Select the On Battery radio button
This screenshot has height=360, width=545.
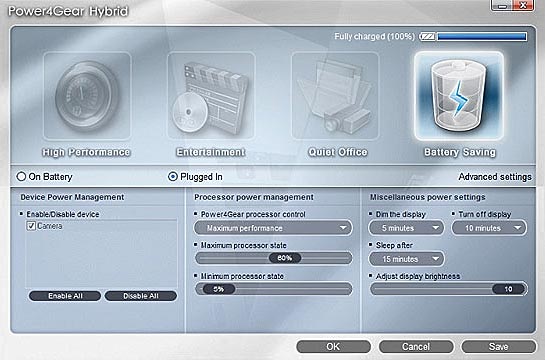[x=21, y=177]
